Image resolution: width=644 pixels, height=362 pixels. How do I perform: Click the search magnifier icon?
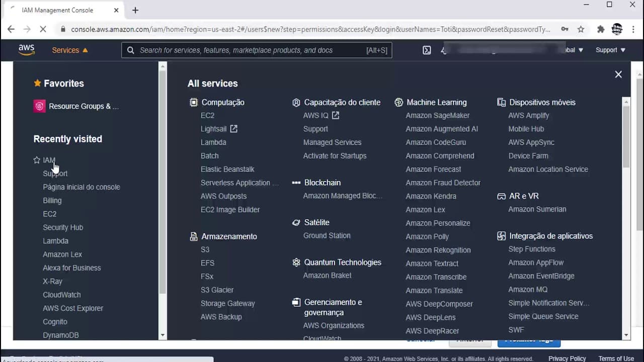tap(130, 50)
